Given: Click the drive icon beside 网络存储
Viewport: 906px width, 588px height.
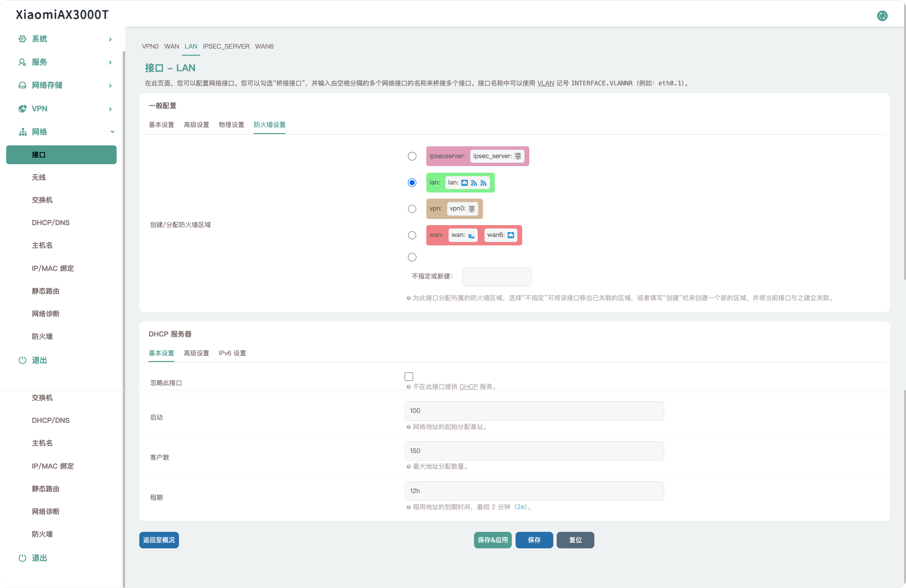Looking at the screenshot, I should tap(22, 85).
